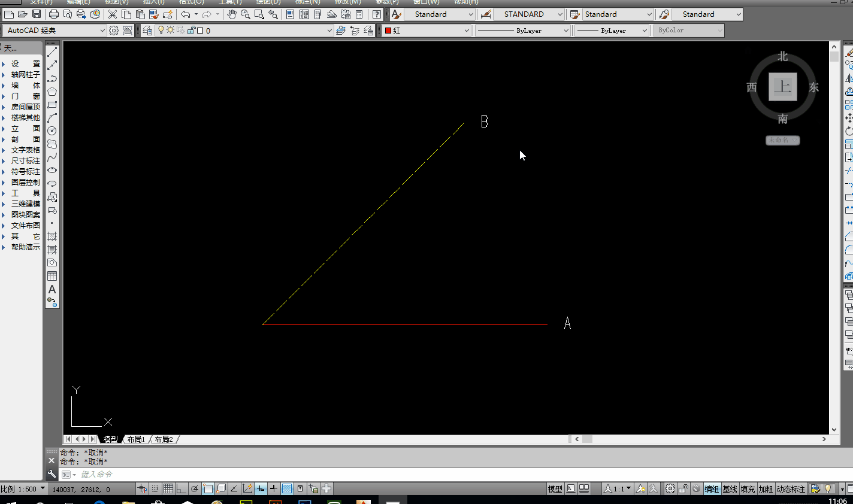Select the Zoom Realtime magnifier tool
This screenshot has width=853, height=504.
(x=245, y=14)
